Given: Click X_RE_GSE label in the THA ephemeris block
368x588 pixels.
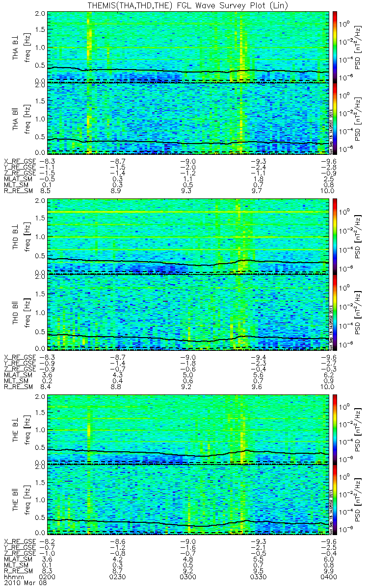Looking at the screenshot, I should 20,161.
